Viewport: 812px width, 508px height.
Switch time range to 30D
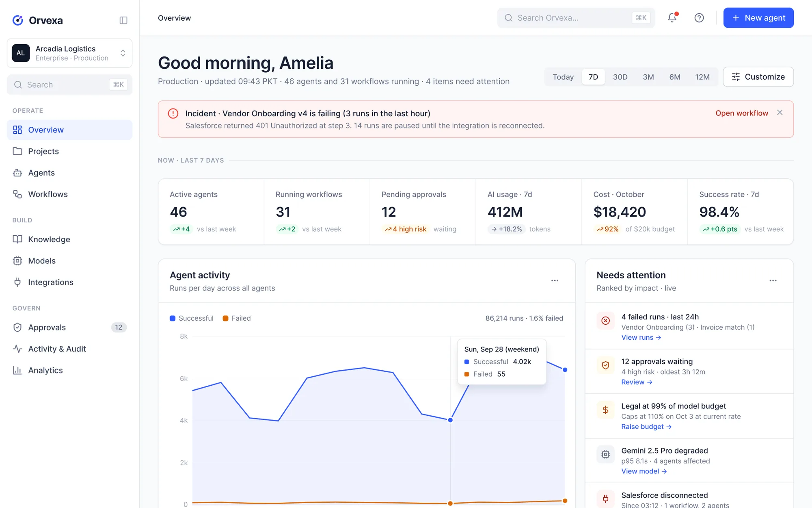[620, 77]
